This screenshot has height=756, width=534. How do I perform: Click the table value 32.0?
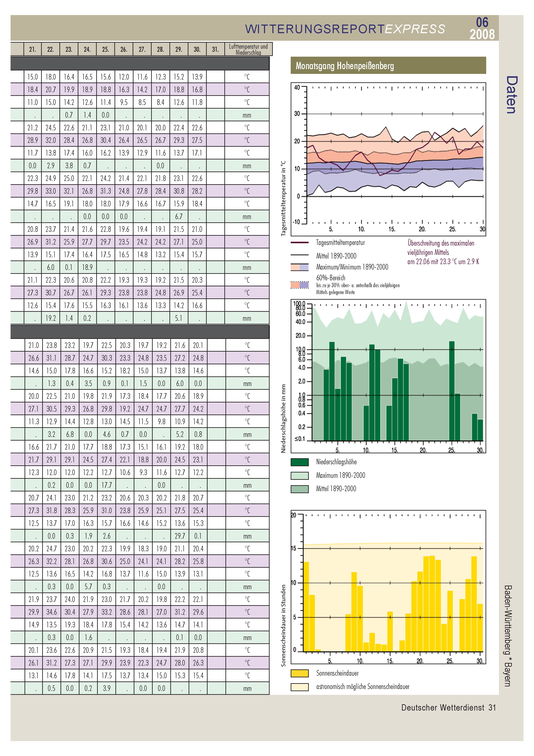pyautogui.click(x=51, y=140)
